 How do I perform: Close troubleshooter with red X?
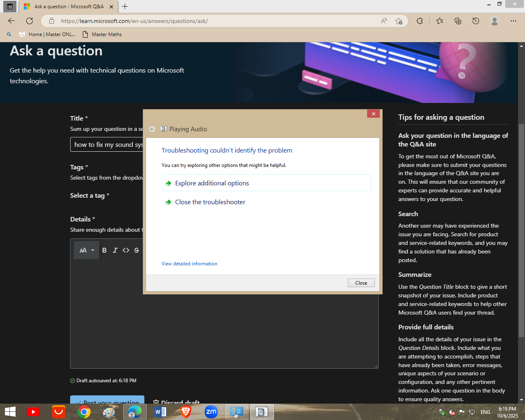click(373, 114)
